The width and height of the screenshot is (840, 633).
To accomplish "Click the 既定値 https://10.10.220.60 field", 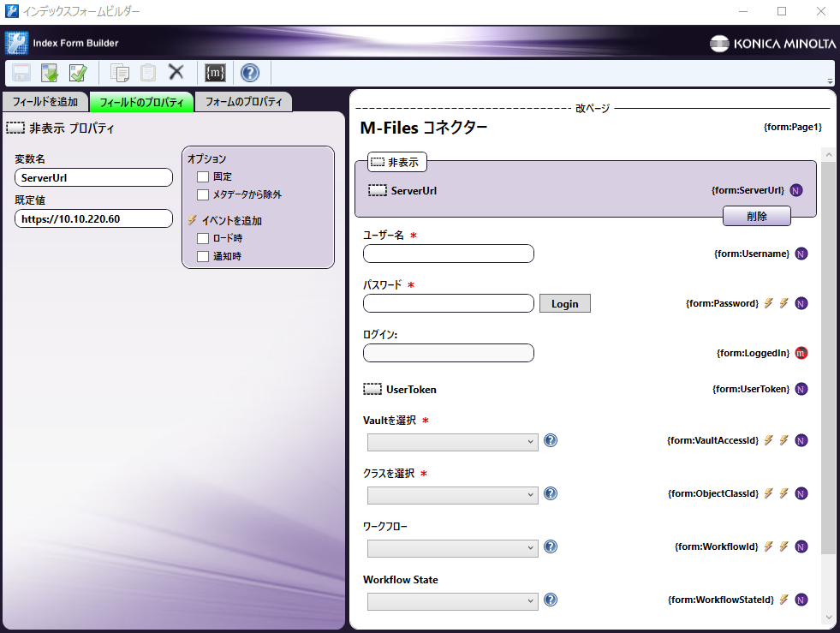I will pyautogui.click(x=93, y=218).
